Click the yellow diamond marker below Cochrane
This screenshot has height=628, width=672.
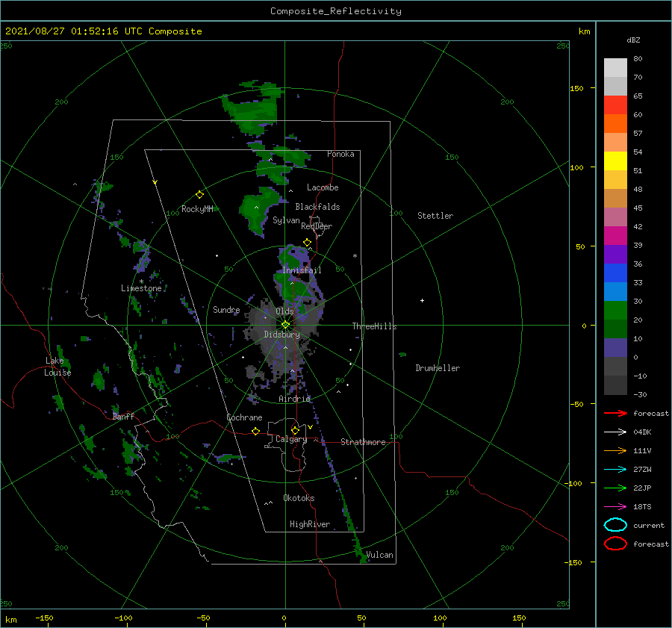coord(255,431)
